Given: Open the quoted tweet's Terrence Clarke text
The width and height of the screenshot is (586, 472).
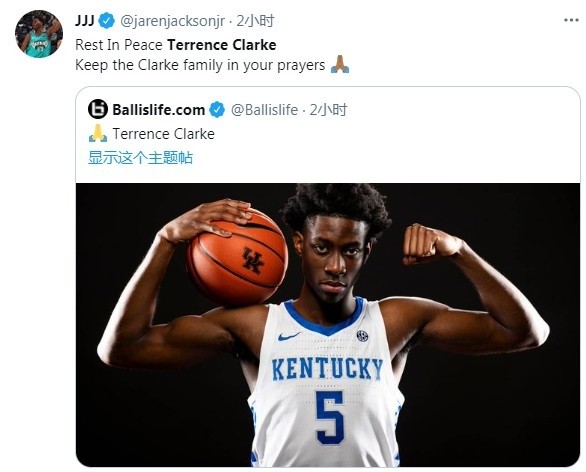Looking at the screenshot, I should click(x=164, y=134).
